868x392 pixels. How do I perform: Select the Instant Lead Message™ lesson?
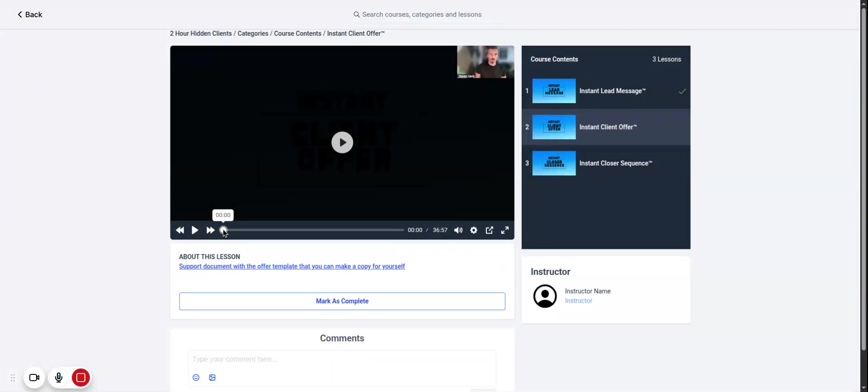tap(606, 91)
